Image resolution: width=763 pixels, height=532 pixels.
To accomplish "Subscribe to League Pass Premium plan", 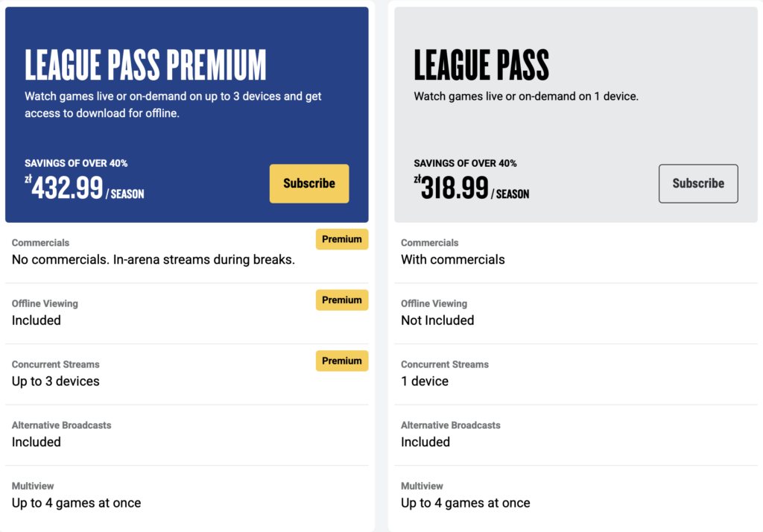I will 308,183.
